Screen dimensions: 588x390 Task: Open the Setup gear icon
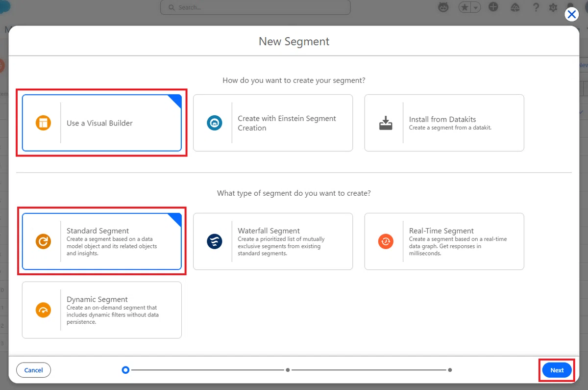553,7
